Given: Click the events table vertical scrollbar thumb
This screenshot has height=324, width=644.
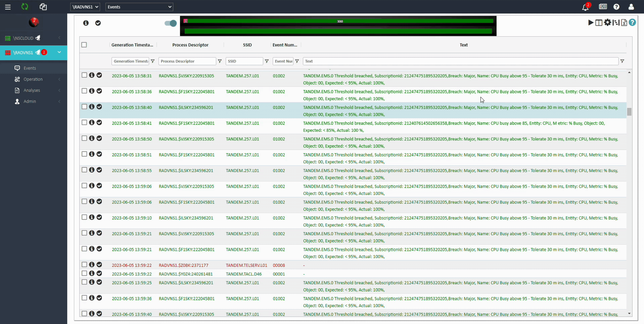Looking at the screenshot, I should pos(629,112).
